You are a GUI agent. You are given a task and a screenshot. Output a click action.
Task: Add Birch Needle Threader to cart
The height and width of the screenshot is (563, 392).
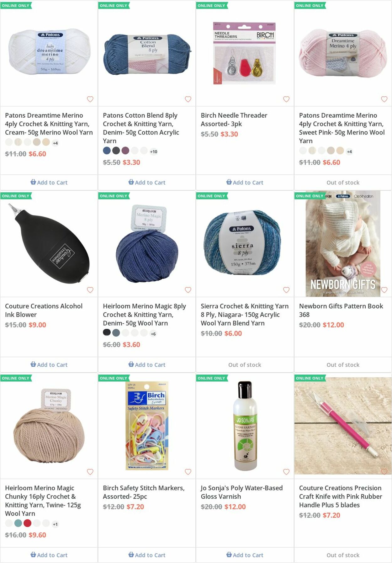(x=245, y=183)
